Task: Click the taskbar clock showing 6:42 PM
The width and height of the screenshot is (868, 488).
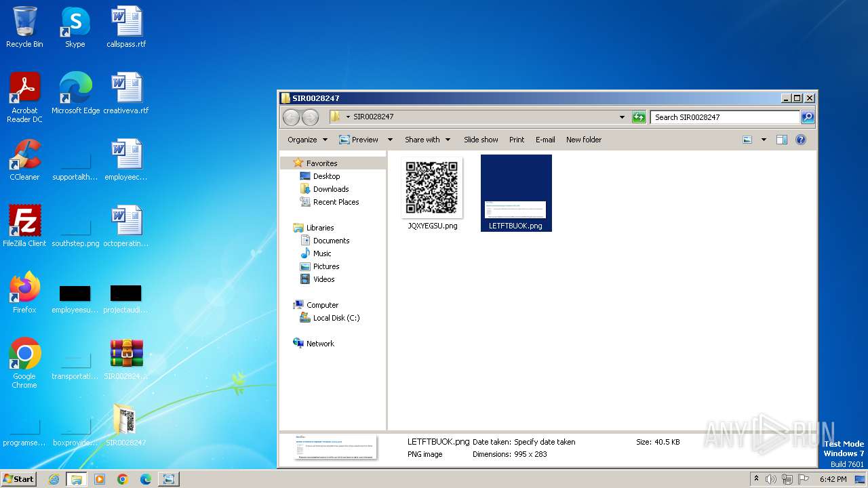Action: click(833, 479)
